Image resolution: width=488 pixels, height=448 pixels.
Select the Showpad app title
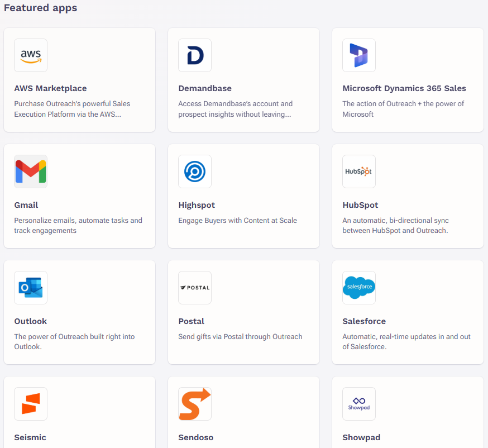coord(361,437)
